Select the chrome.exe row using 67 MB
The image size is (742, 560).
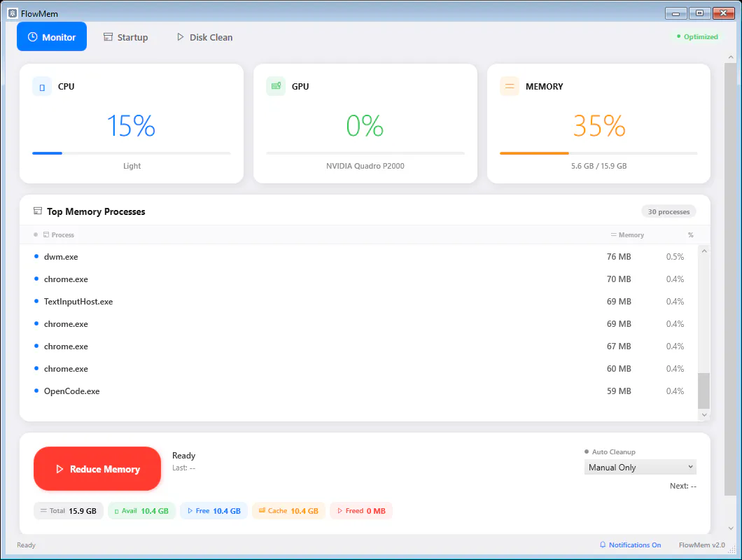pos(358,346)
